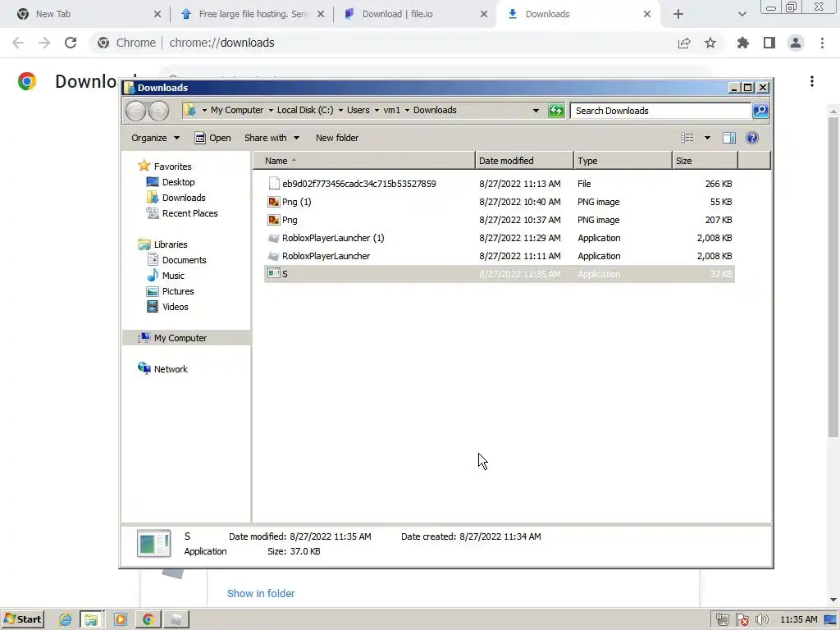840x630 pixels.
Task: Expand the arrow after My Computer breadcrumb
Action: pos(271,111)
